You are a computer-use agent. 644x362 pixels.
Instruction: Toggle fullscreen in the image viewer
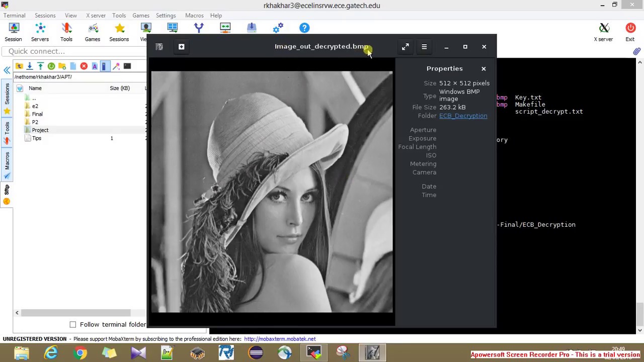406,47
